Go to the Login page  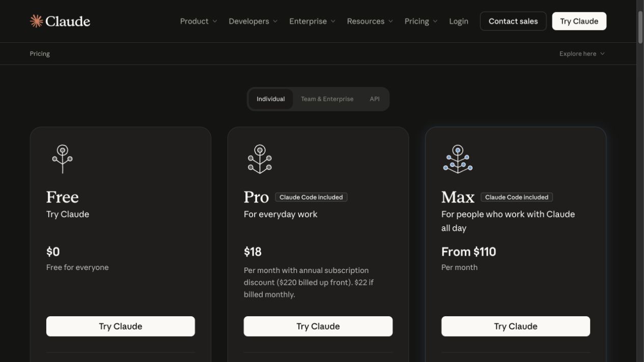[459, 21]
